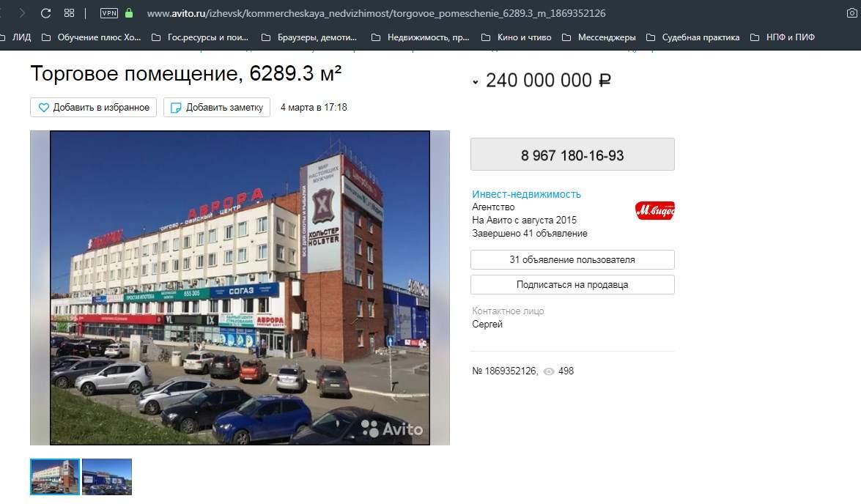Click the phone number button 8 967 180-16-93
The height and width of the screenshot is (504, 861).
tap(572, 155)
